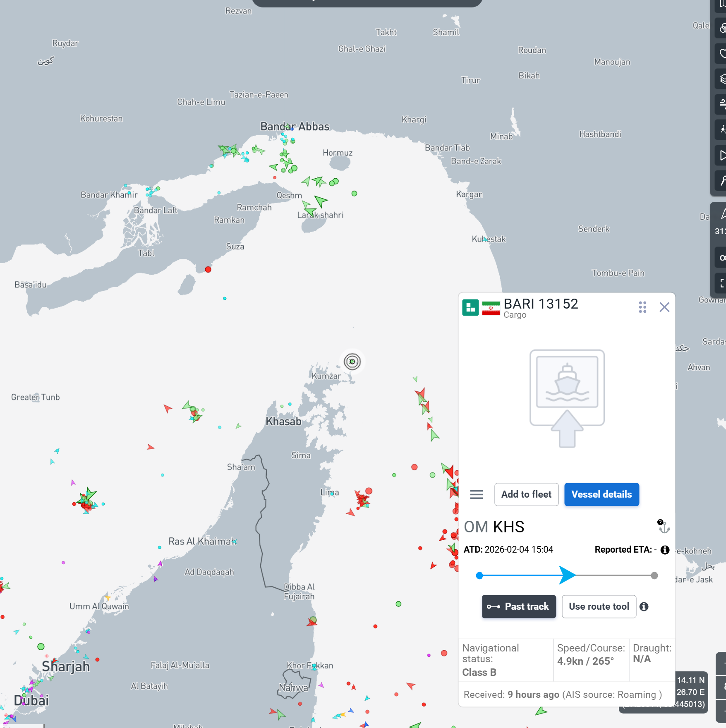726x728 pixels.
Task: Click the OM KHS destination text
Action: [494, 527]
